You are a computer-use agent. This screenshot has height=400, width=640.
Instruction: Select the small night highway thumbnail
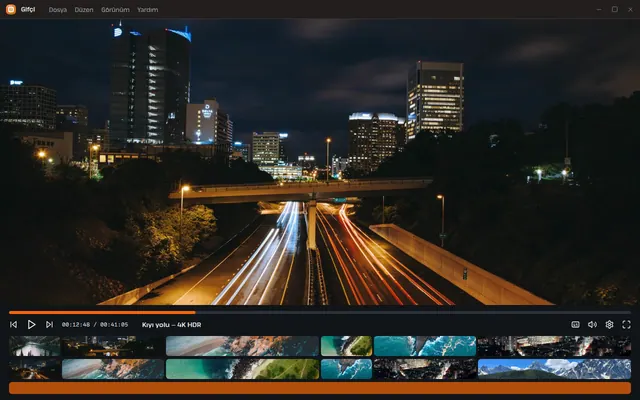35,369
